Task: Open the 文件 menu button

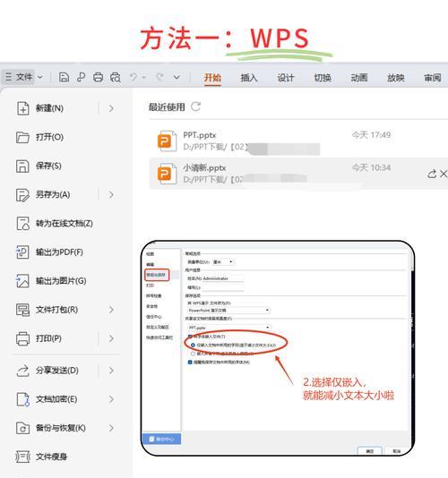Action: point(23,77)
